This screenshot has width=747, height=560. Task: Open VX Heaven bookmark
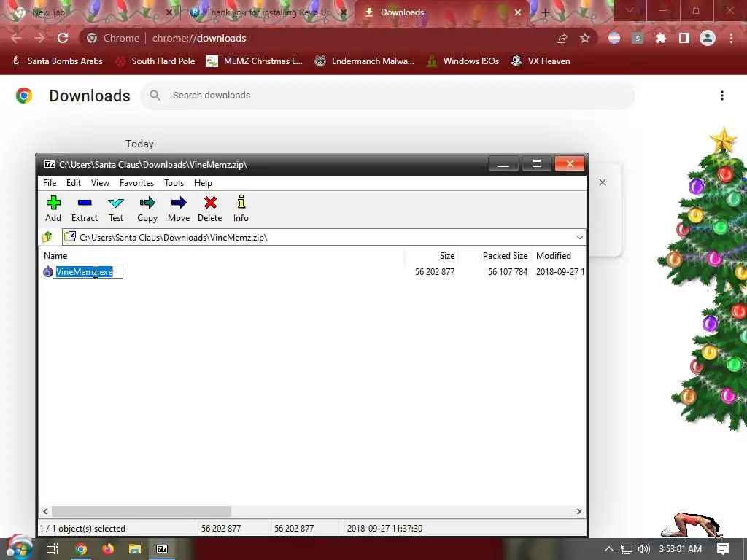541,61
